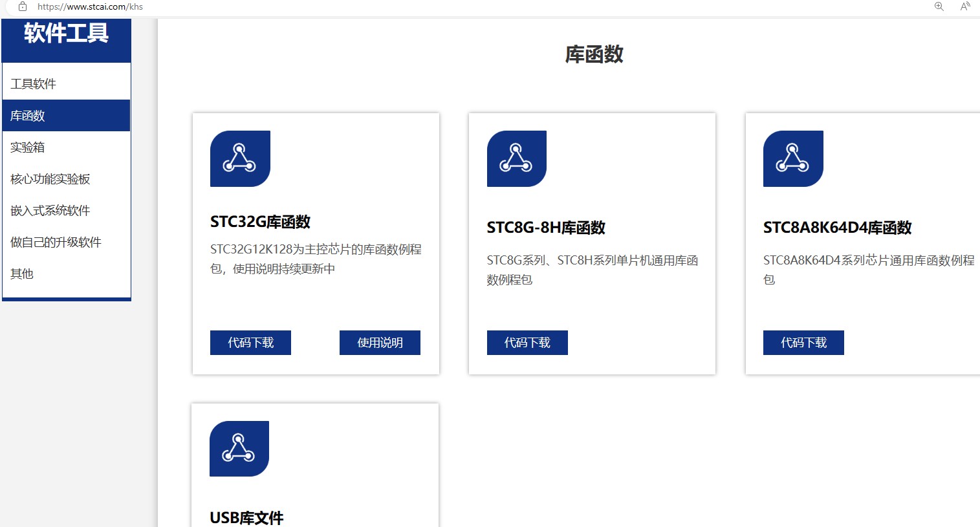Click the STC8G-8H库函数 card icon

517,158
